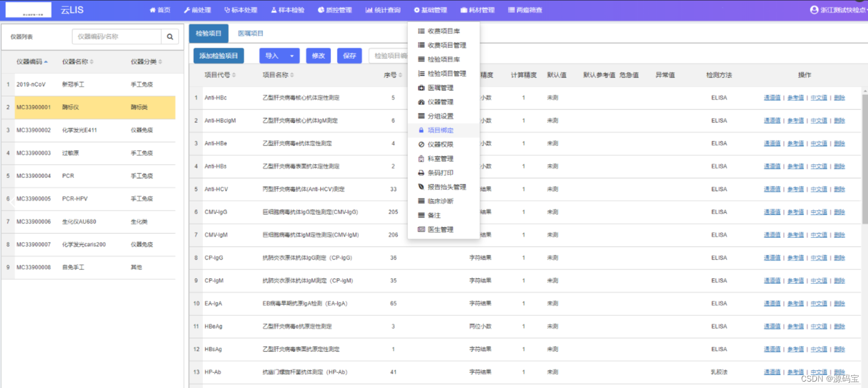The width and height of the screenshot is (868, 388).
Task: Open 通道值 link for the Anti-HBc row
Action: [x=772, y=97]
